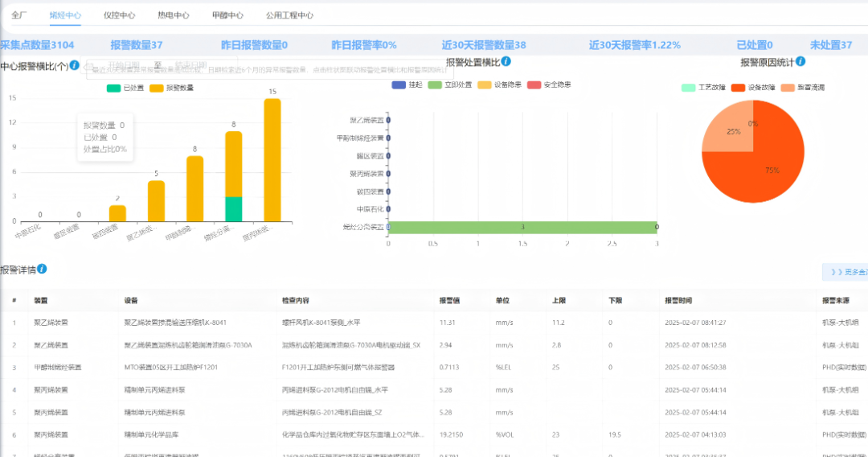Click info icon next to 报警处置横比
The height and width of the screenshot is (457, 868).
(x=506, y=61)
